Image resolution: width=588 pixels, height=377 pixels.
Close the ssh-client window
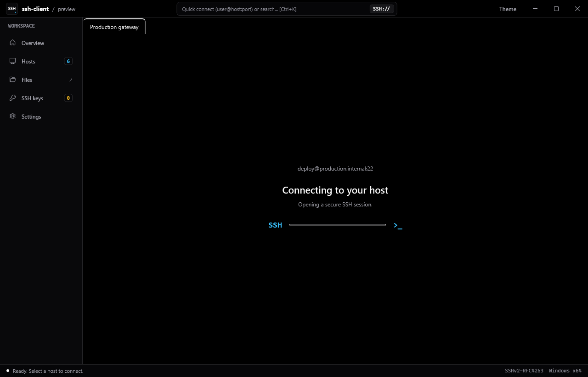click(577, 9)
